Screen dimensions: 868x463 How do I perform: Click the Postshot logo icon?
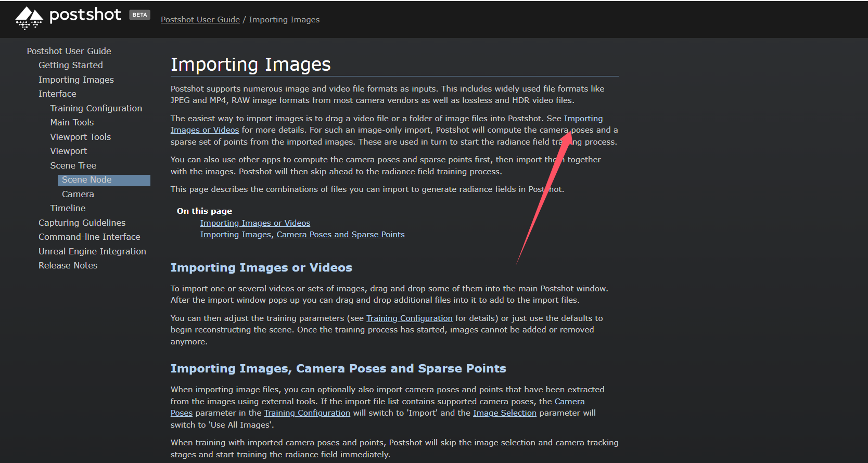[29, 18]
